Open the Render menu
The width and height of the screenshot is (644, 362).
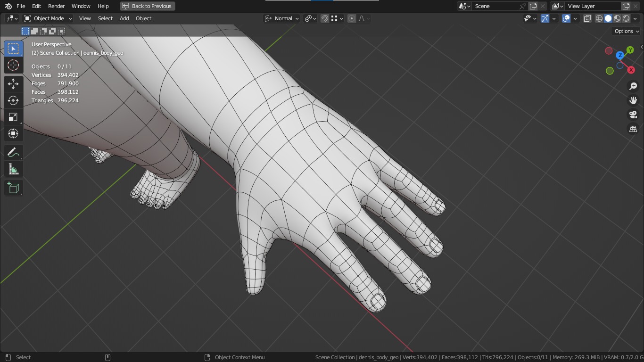click(x=56, y=6)
